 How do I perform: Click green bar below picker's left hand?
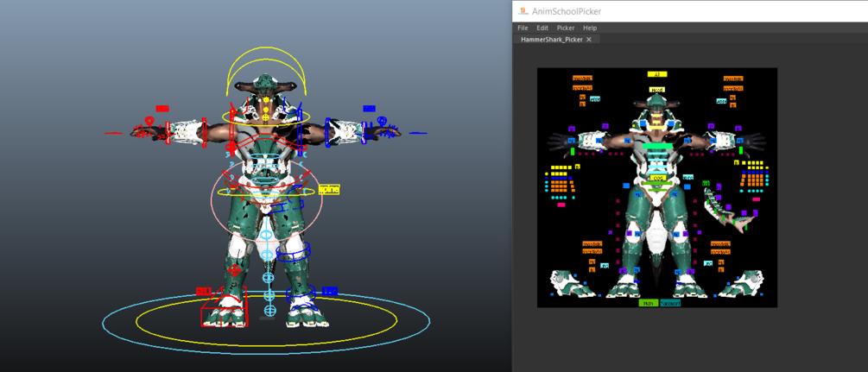tap(573, 151)
